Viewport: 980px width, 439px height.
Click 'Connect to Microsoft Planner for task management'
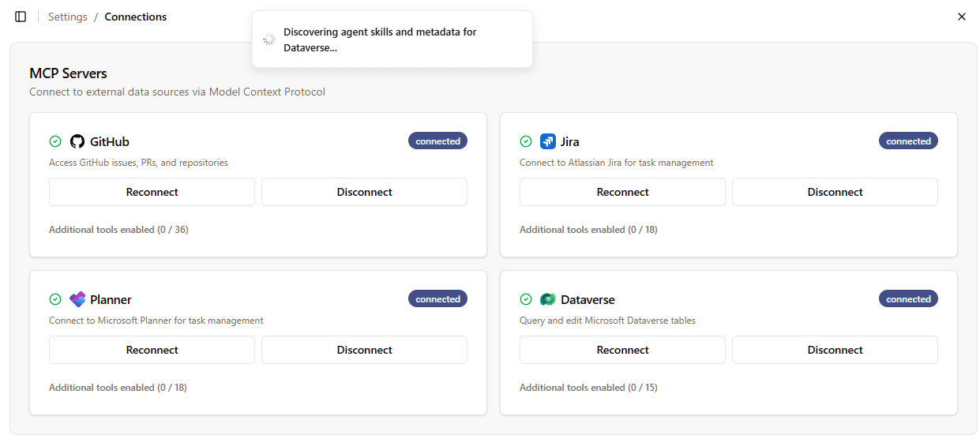(156, 321)
